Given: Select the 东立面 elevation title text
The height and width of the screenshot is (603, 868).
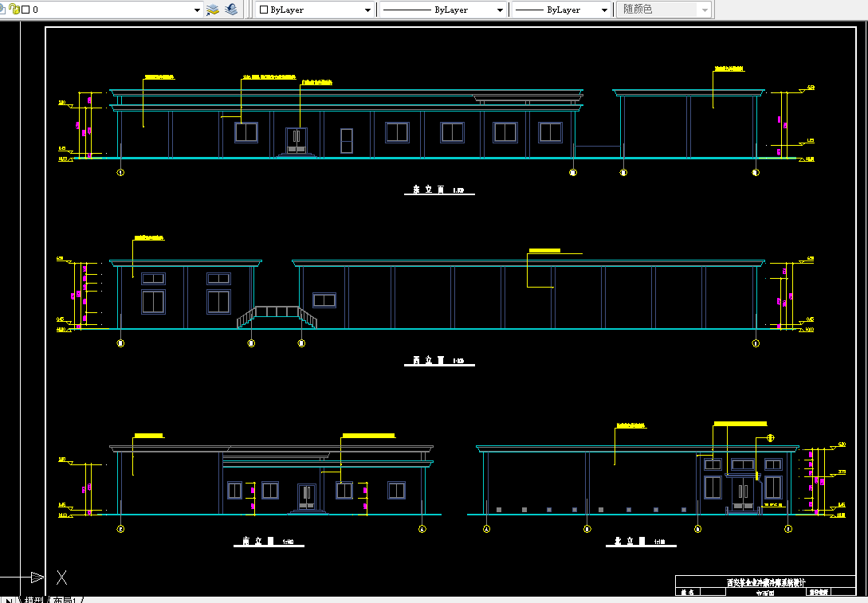Looking at the screenshot, I should (429, 190).
